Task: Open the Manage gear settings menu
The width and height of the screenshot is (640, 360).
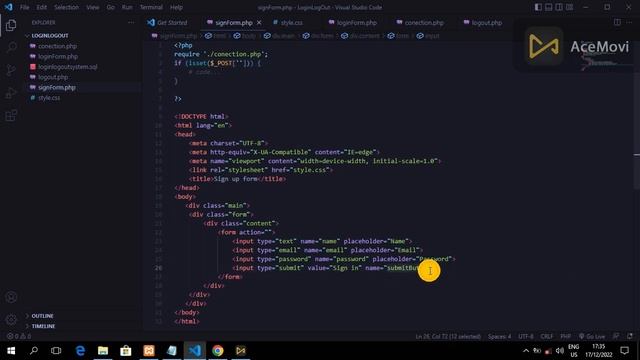Action: 11,319
